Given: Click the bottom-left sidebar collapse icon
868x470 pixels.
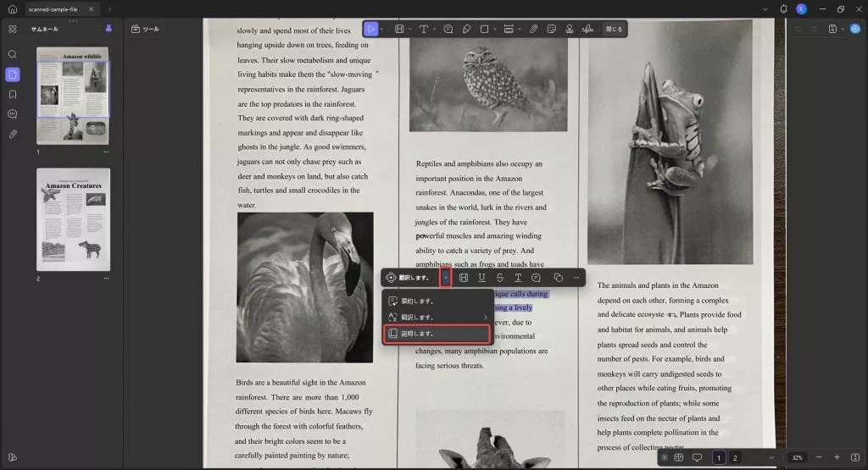Looking at the screenshot, I should click(12, 457).
